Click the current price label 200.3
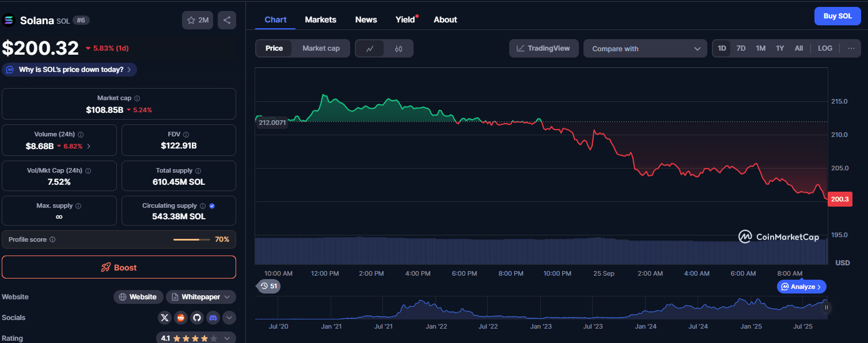This screenshot has height=343, width=868. (x=840, y=199)
